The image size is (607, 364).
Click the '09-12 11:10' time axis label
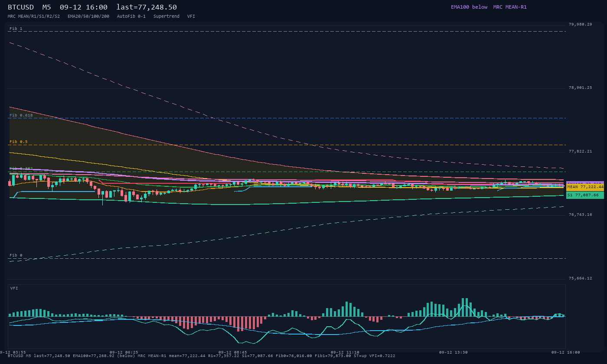point(345,352)
